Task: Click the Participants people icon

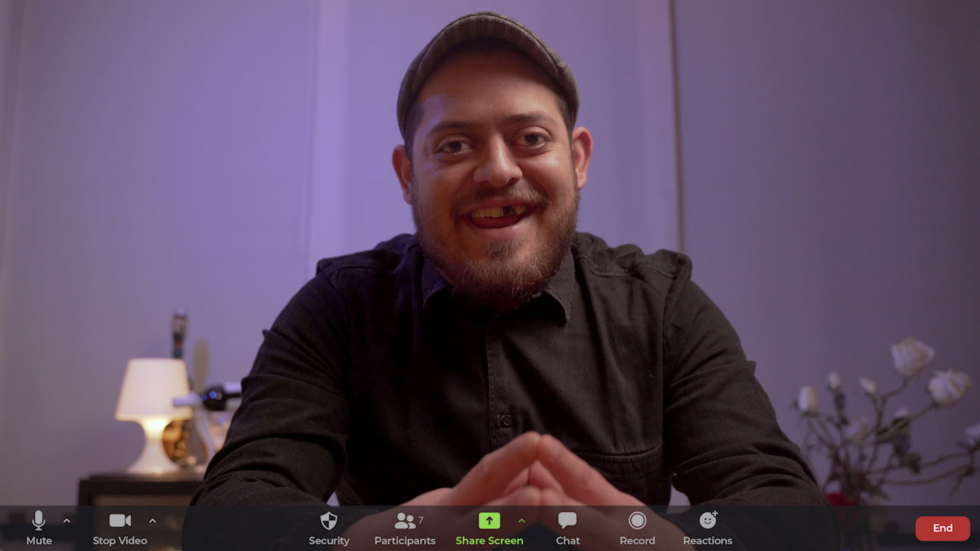Action: coord(405,521)
